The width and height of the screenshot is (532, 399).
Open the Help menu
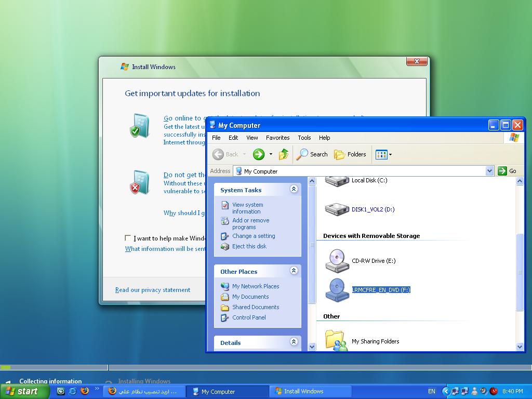[x=324, y=138]
